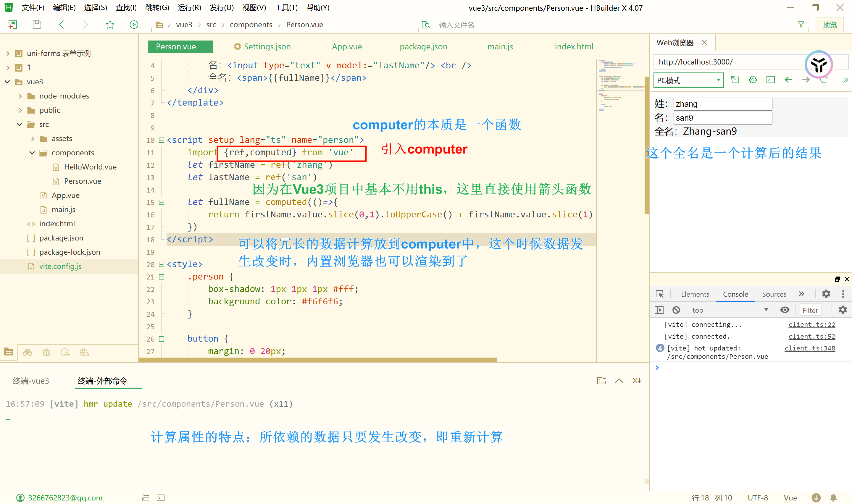Image resolution: width=852 pixels, height=504 pixels.
Task: Open the PC模式 device mode dropdown
Action: (688, 80)
